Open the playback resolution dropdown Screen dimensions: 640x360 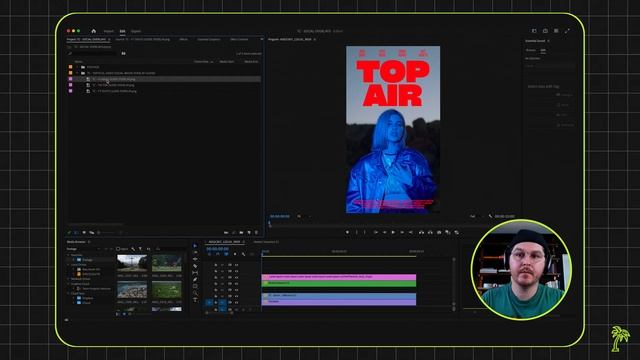click(x=476, y=216)
